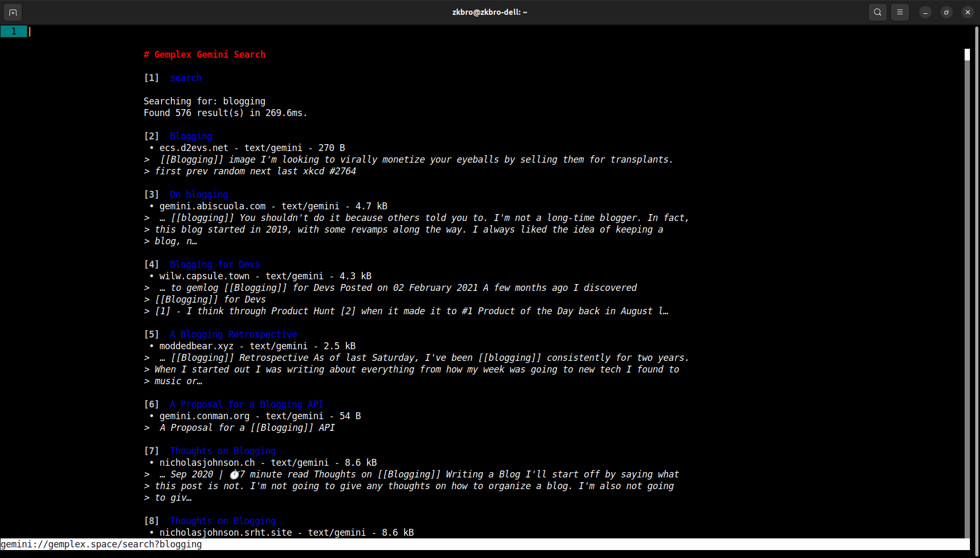Open 'Thoughts on Blogging' from nicholasjohnson.srht.site

(x=222, y=521)
